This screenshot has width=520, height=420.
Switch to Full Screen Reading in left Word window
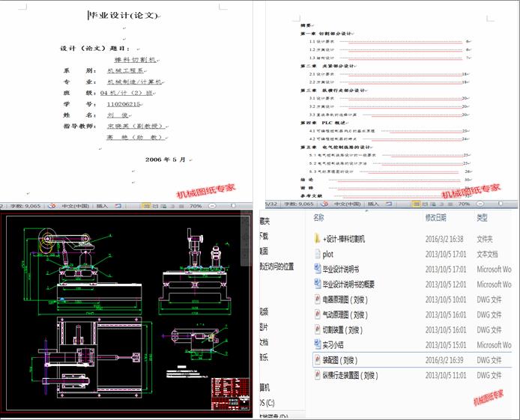[155, 206]
